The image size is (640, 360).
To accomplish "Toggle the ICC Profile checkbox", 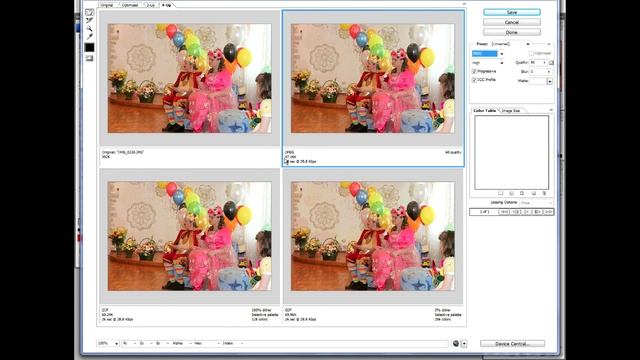I will click(x=474, y=80).
